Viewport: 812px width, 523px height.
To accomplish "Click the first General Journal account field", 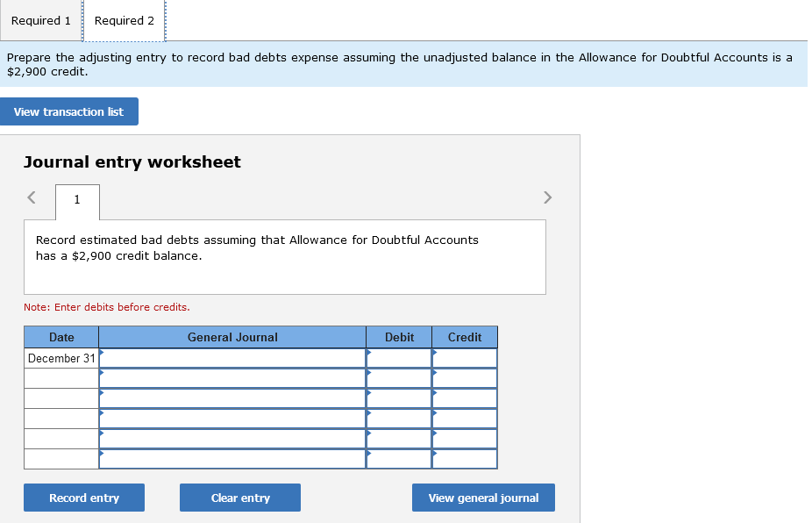I will click(232, 357).
